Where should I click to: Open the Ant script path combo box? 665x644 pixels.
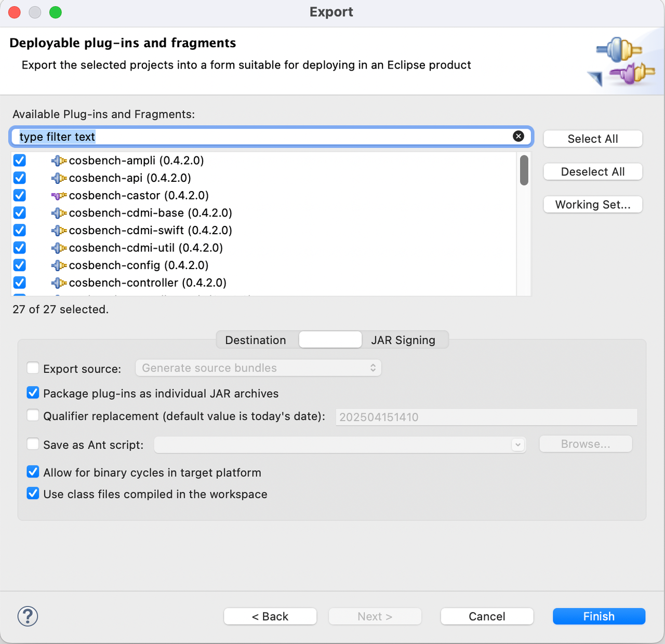coord(340,445)
